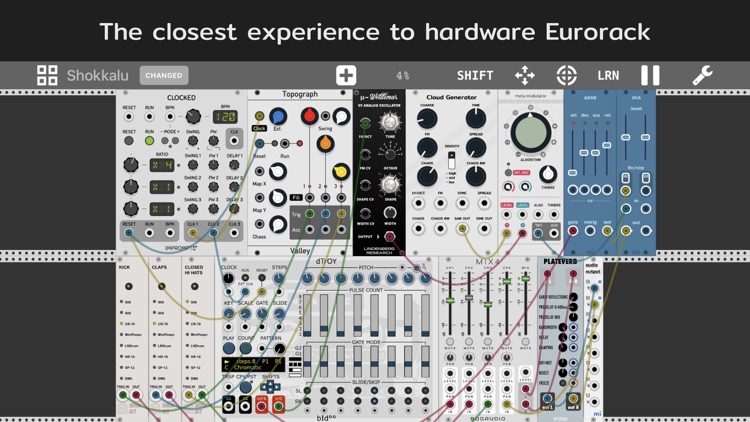Flip the DENSITY switch on Cloud Generator
The image size is (750, 422).
click(451, 161)
